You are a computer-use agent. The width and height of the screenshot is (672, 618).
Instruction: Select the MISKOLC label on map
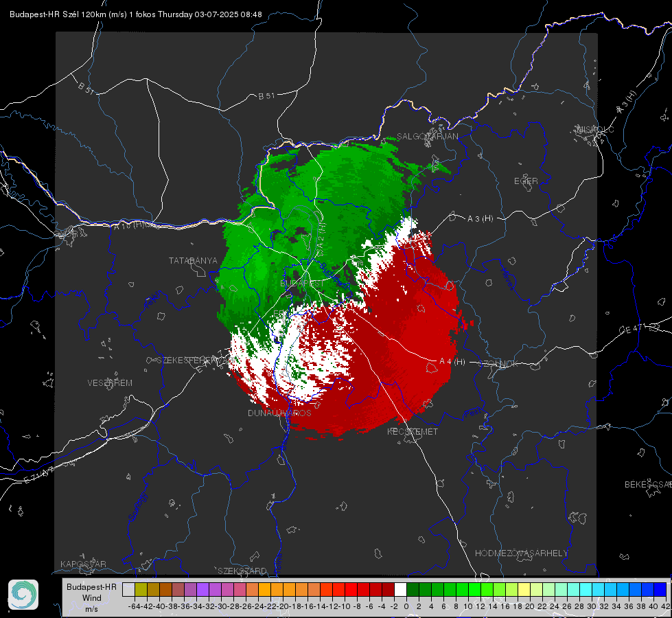point(595,130)
